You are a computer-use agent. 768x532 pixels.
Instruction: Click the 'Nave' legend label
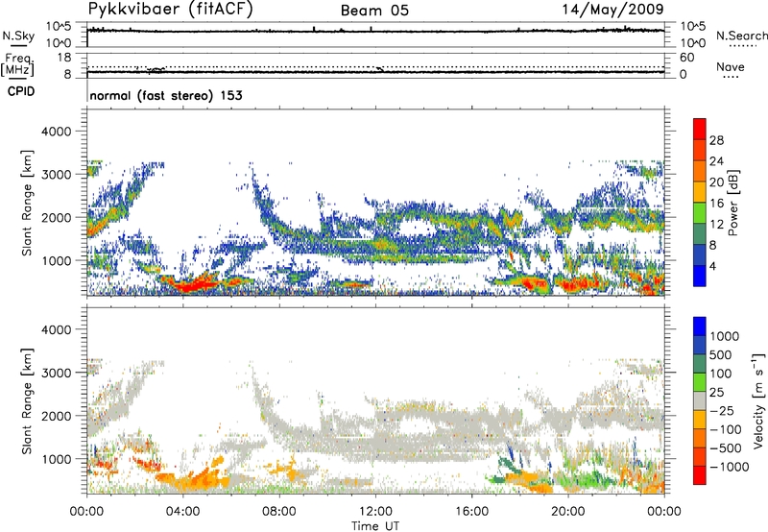tap(731, 66)
